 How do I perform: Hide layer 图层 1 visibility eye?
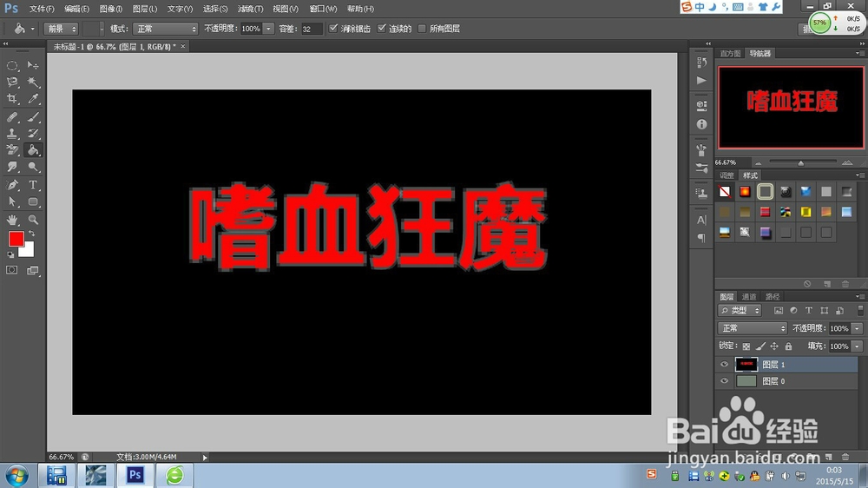[x=724, y=365]
